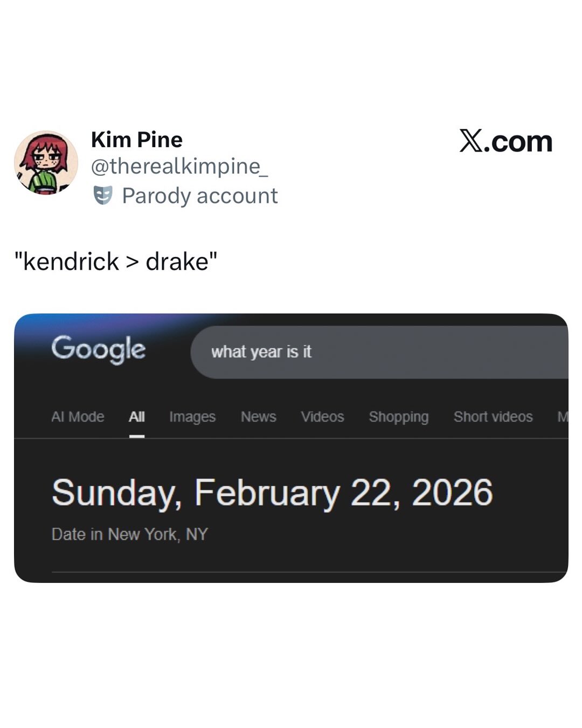Screen dimensions: 582x728
Task: Click the Google logo
Action: pos(99,349)
